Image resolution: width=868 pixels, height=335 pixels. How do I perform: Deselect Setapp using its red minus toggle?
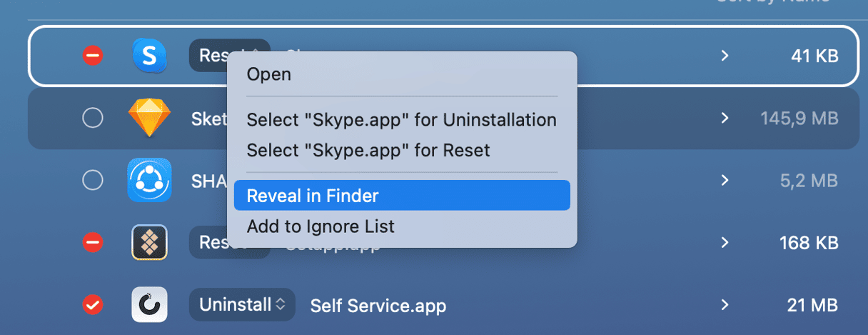(93, 243)
